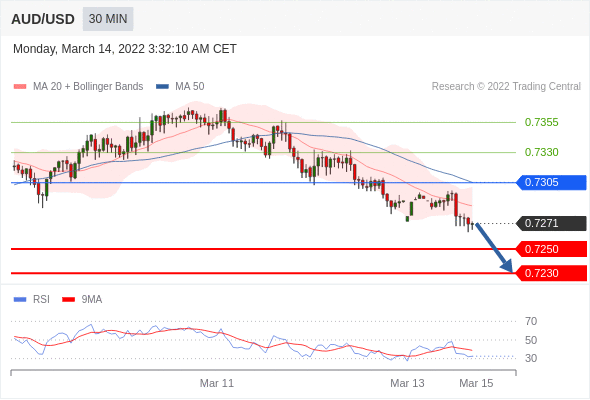Click the RSI 70 level label

pyautogui.click(x=531, y=321)
